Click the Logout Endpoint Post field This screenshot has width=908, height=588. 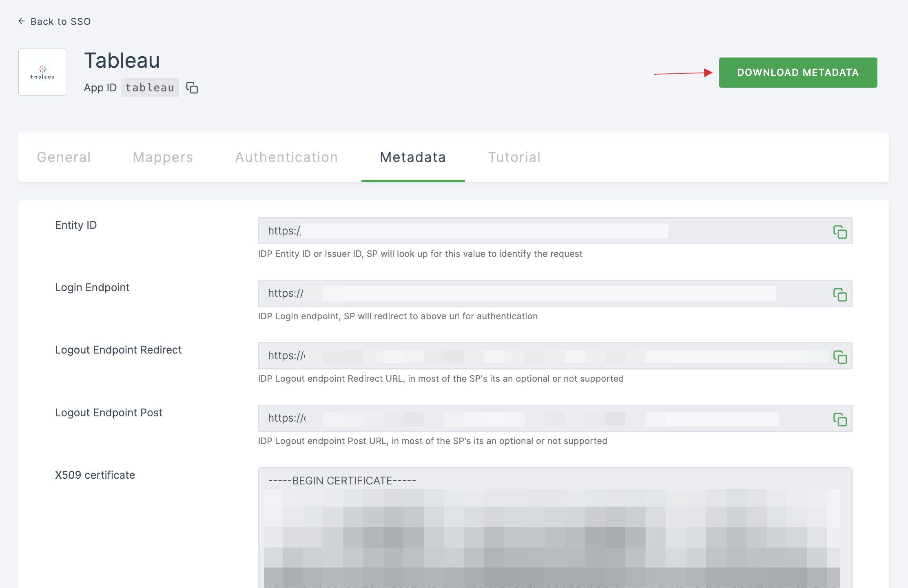point(555,418)
